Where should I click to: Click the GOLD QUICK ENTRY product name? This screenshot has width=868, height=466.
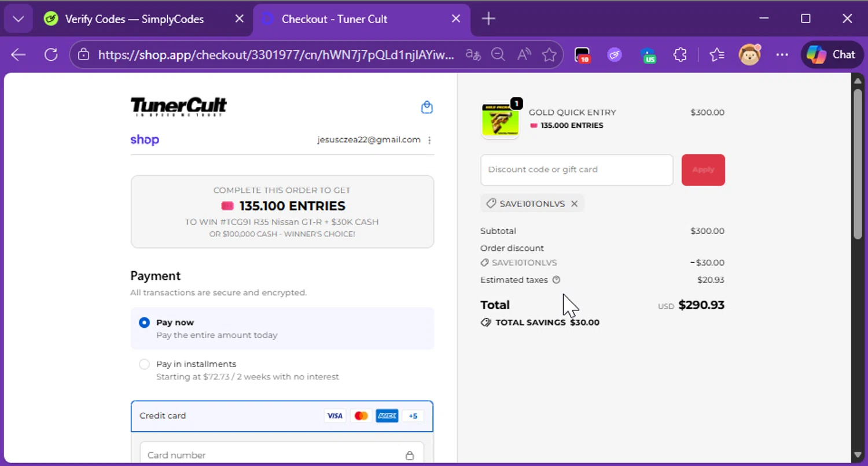coord(572,113)
